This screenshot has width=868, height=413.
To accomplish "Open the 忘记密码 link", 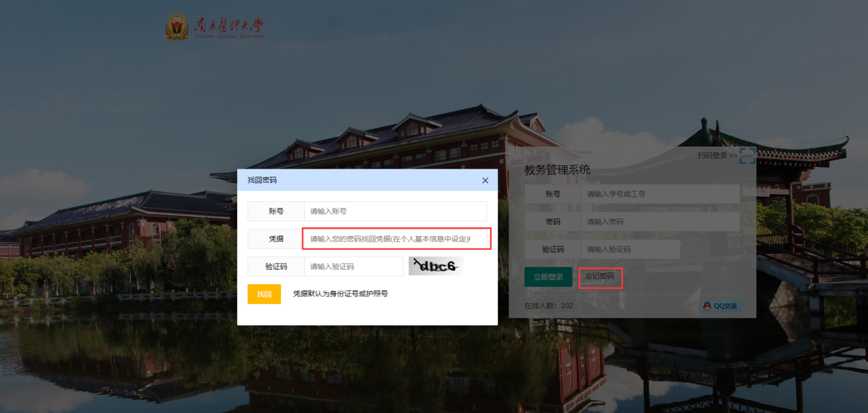I will pyautogui.click(x=599, y=277).
